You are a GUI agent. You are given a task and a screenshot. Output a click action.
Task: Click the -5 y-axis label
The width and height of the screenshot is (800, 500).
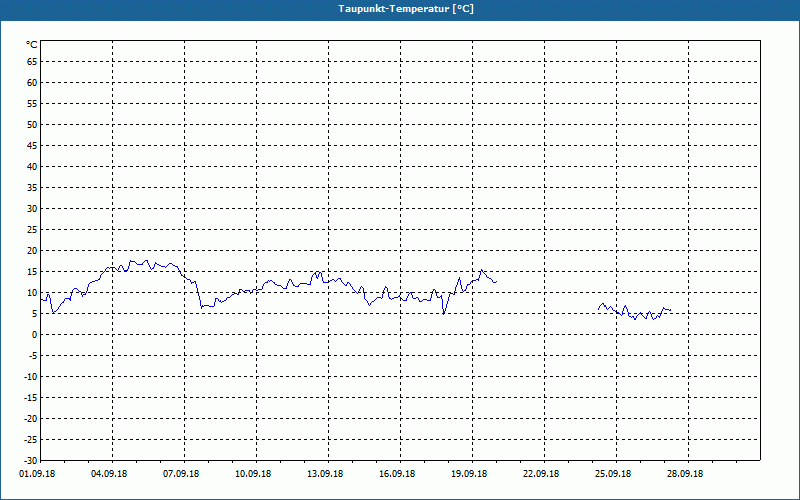pyautogui.click(x=33, y=356)
